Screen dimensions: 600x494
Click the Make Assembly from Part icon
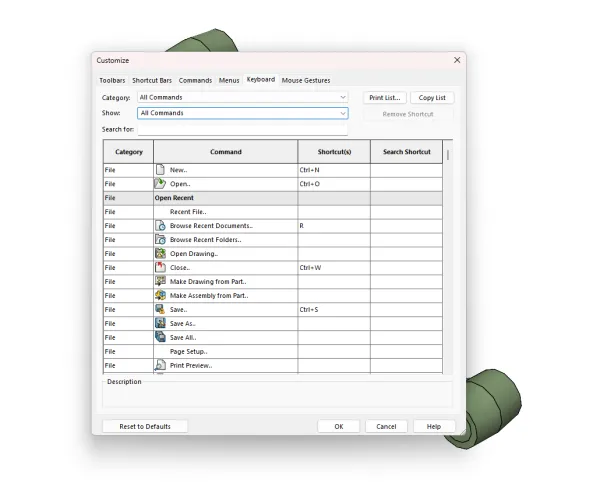tap(160, 295)
